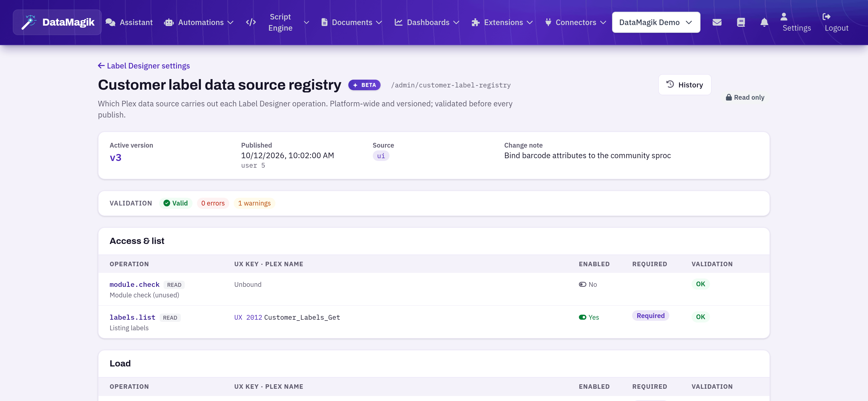Click the Settings user icon

784,16
